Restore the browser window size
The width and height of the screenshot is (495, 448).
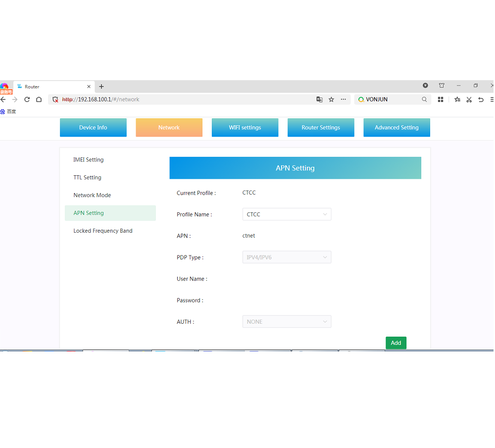click(475, 86)
